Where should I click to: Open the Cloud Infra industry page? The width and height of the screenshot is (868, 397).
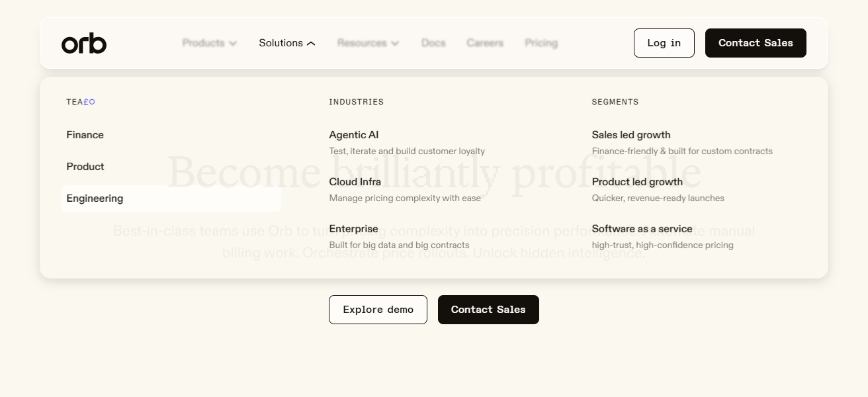point(355,182)
